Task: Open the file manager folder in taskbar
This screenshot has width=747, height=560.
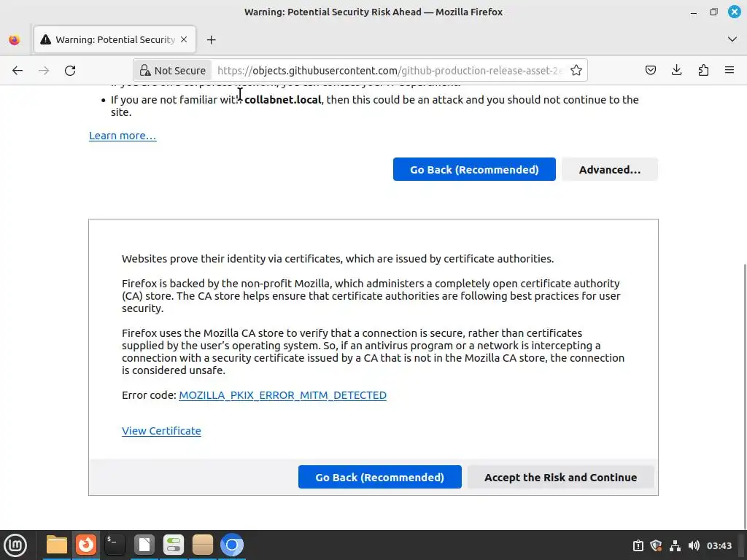Action: [57, 545]
